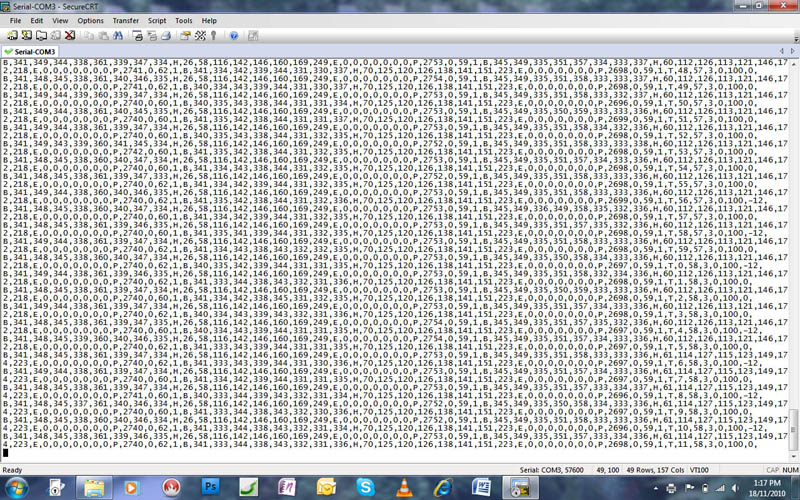800x500 pixels.
Task: Click the rightmost grayed toolbar icon
Action: (253, 35)
